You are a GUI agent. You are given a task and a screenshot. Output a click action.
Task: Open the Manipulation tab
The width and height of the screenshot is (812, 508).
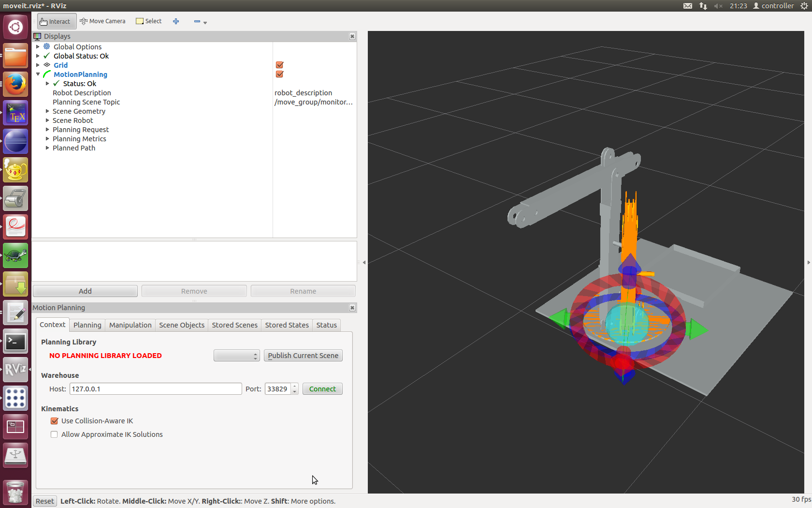point(130,325)
